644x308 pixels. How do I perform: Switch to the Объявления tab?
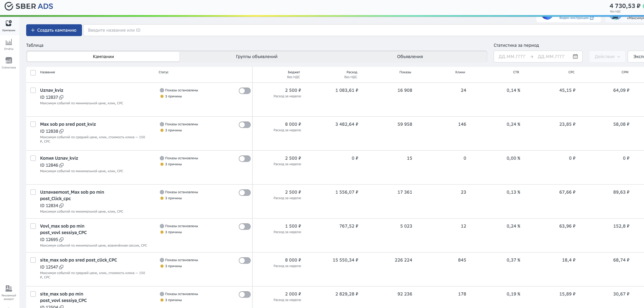(410, 57)
